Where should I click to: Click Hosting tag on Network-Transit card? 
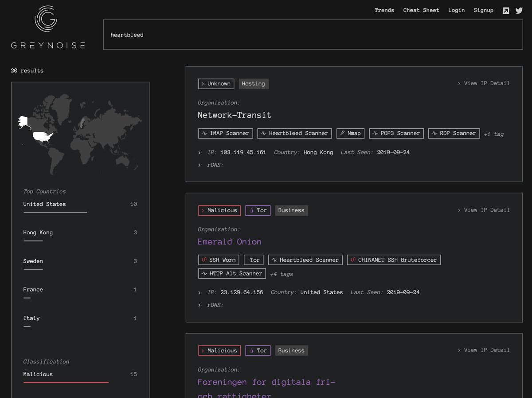pyautogui.click(x=254, y=83)
